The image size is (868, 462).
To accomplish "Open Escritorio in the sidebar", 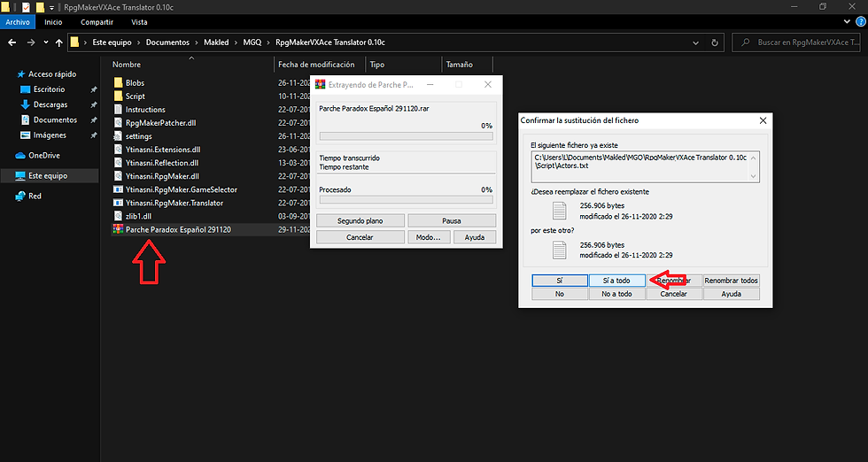I will click(x=49, y=89).
